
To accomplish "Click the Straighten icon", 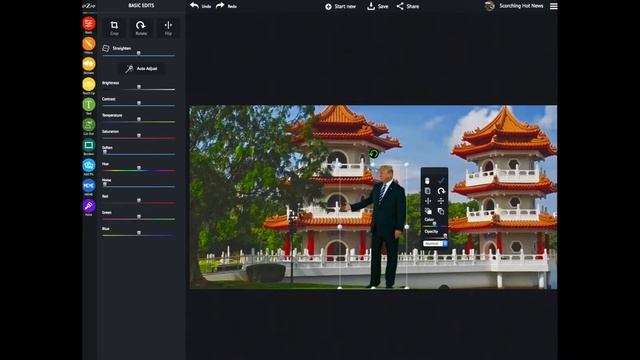I will (x=106, y=48).
